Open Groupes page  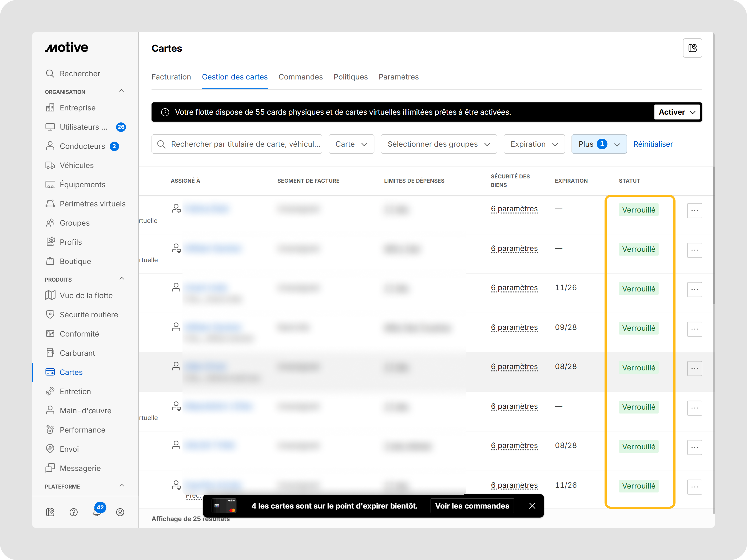(x=67, y=223)
